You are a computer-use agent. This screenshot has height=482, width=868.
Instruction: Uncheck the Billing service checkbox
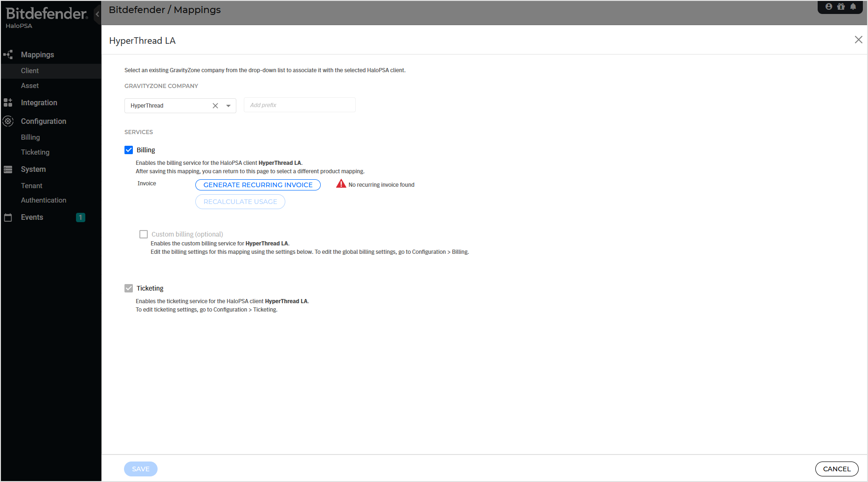[129, 149]
